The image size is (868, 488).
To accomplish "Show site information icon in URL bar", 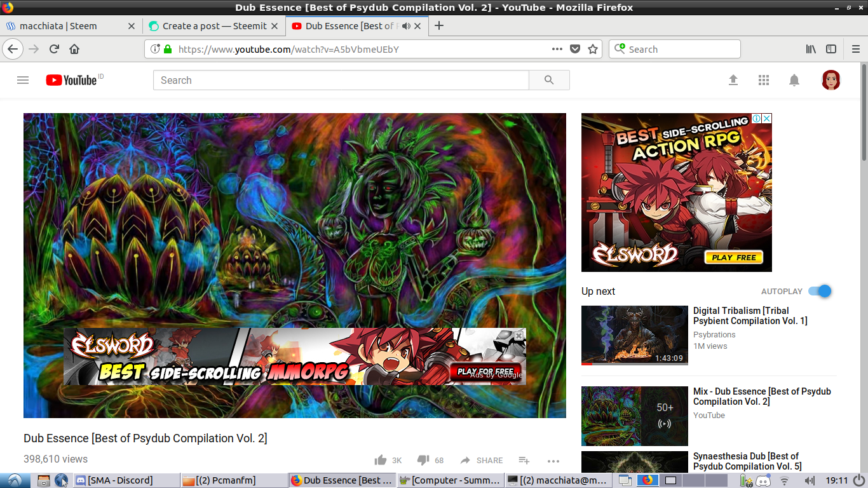I will pyautogui.click(x=155, y=49).
